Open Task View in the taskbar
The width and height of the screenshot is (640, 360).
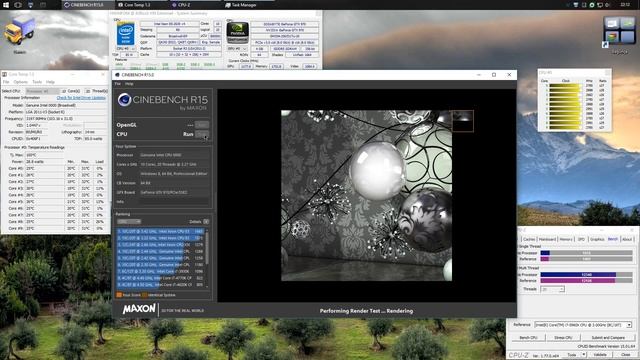[18, 5]
